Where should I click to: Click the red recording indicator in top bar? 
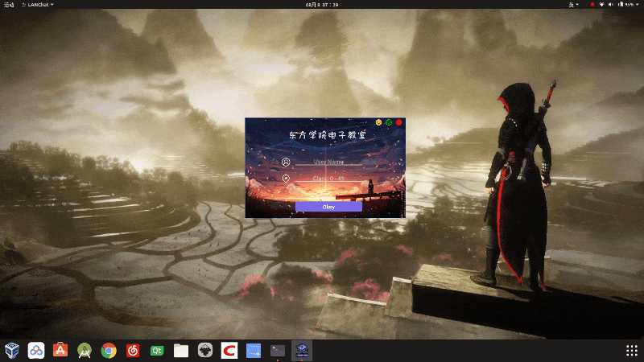point(592,5)
